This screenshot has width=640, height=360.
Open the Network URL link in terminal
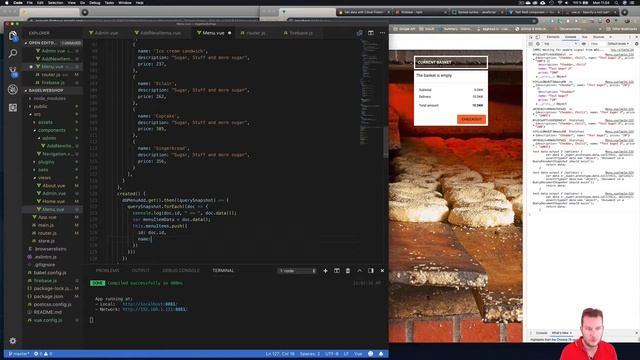[x=155, y=309]
